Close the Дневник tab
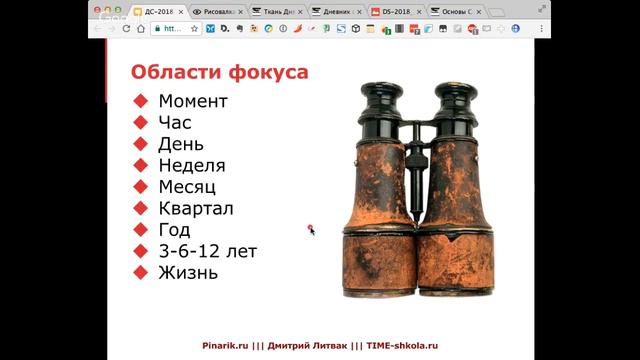 359,12
